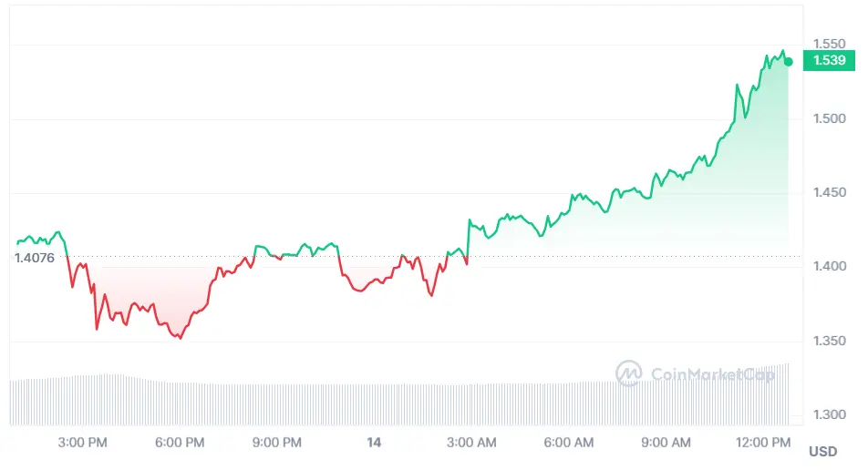This screenshot has height=470, width=868.
Task: Click the 1.4076 opening price label
Action: tap(34, 258)
